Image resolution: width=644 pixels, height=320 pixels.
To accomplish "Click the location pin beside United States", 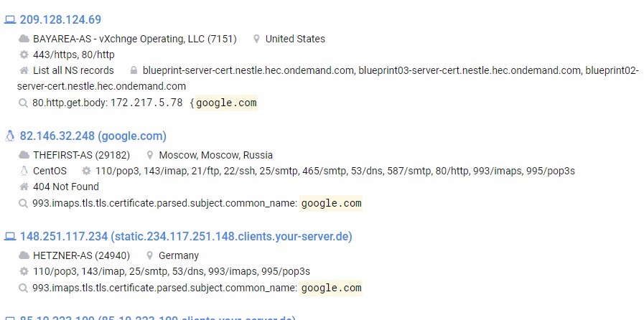I will point(256,39).
